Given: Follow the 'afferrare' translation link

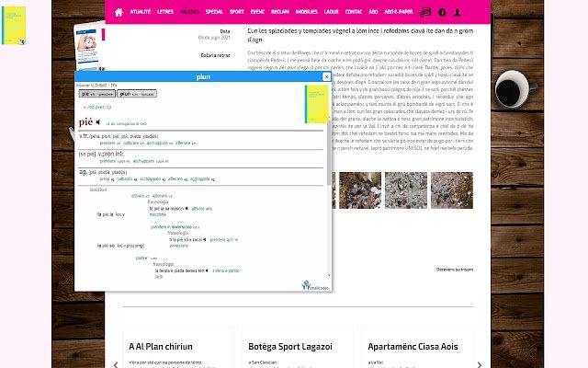Looking at the screenshot, I should coord(183,144).
